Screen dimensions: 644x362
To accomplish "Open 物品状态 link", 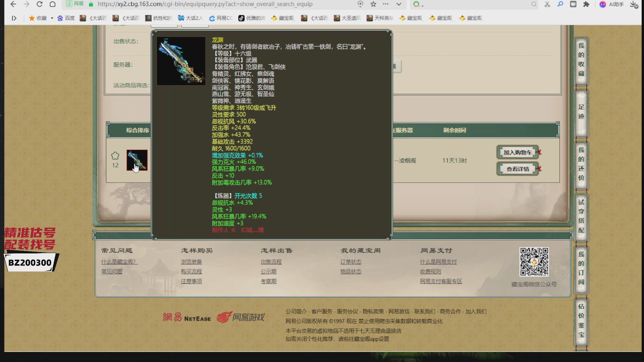I will tap(351, 271).
